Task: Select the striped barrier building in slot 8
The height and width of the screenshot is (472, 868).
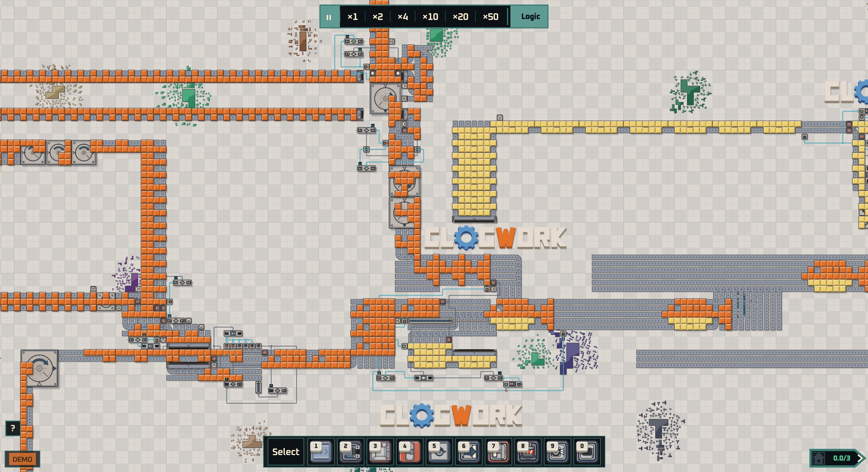Action: click(x=528, y=451)
